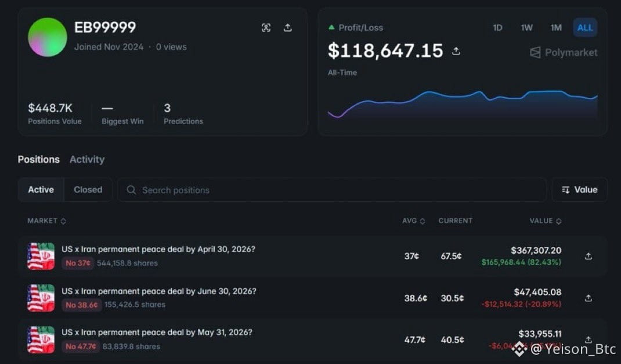Viewport: 621px width, 364px height.
Task: Click the QR scan icon beside EB99999
Action: 266,28
